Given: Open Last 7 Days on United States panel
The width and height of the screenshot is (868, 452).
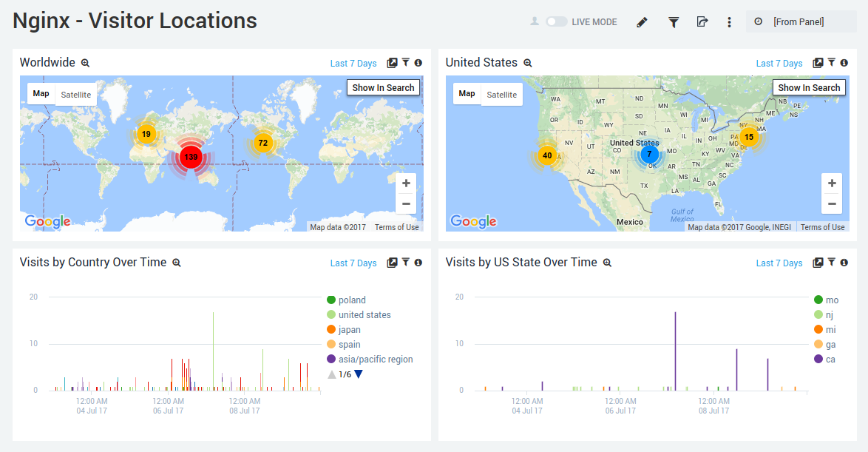Looking at the screenshot, I should pos(779,63).
